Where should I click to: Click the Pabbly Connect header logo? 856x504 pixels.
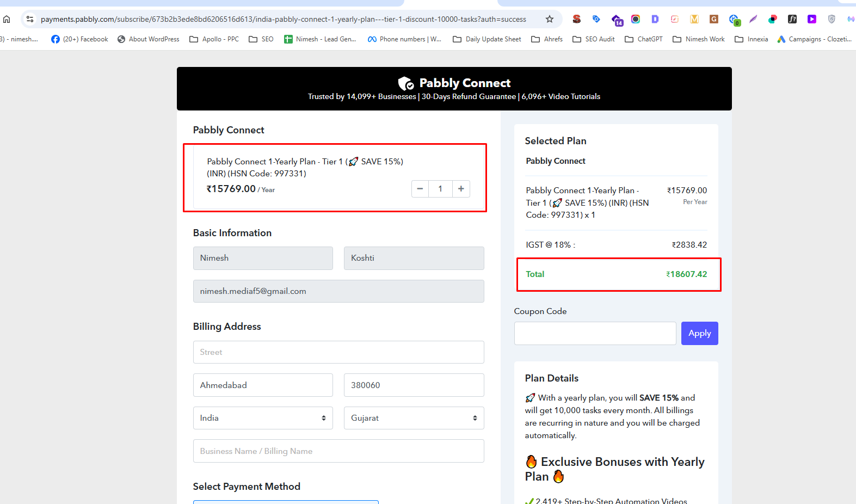(454, 83)
